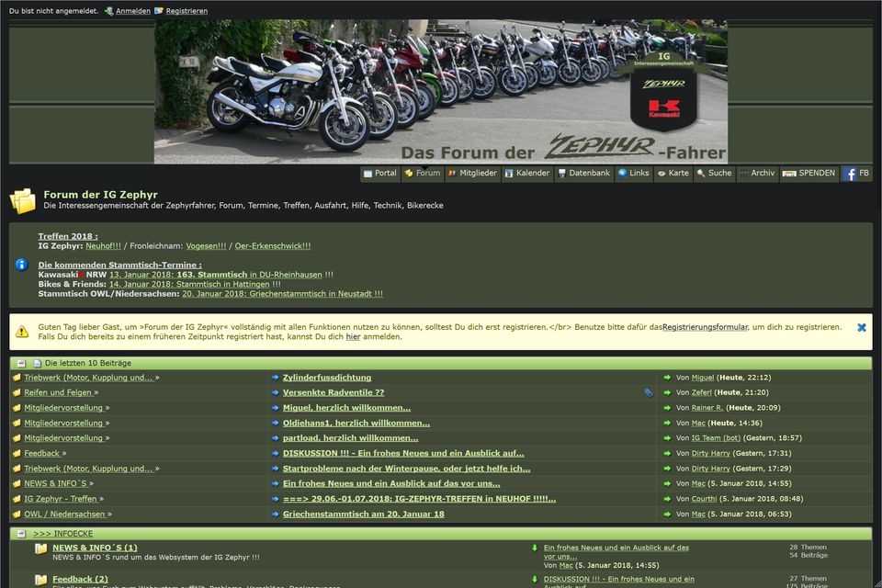Dismiss the guest notice with the X
Screen dimensions: 882x588
pyautogui.click(x=861, y=327)
